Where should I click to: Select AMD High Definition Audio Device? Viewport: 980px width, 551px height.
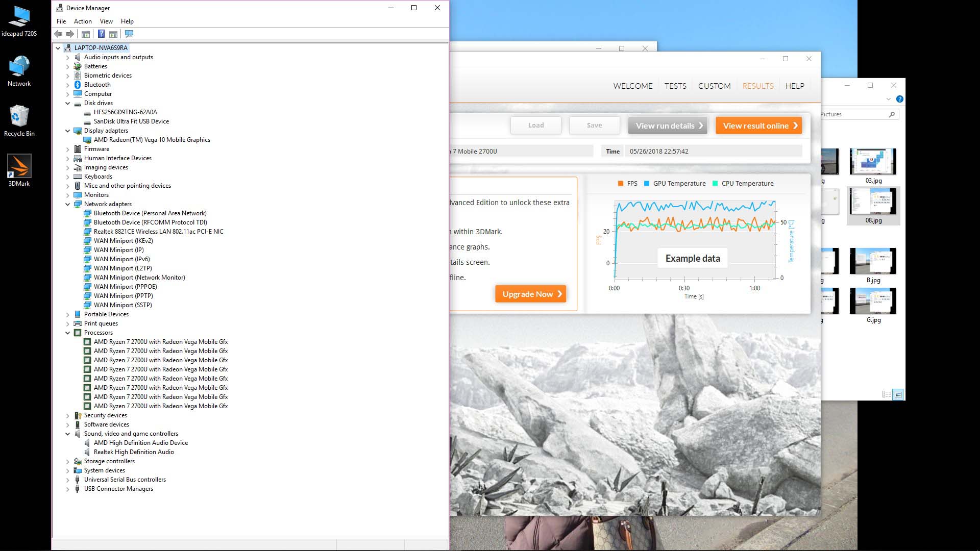(141, 443)
